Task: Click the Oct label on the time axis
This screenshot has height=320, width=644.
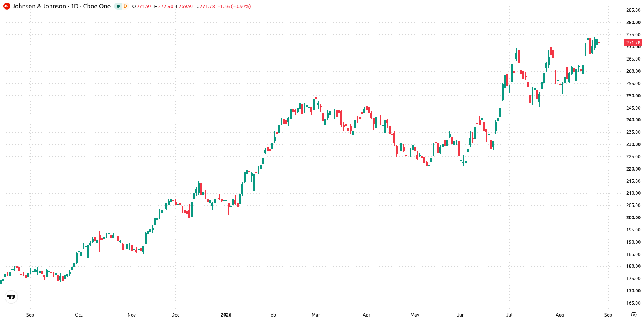Action: click(x=79, y=315)
